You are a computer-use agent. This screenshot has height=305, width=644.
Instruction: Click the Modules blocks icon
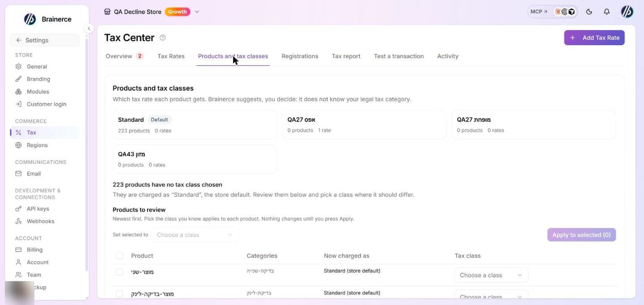18,92
